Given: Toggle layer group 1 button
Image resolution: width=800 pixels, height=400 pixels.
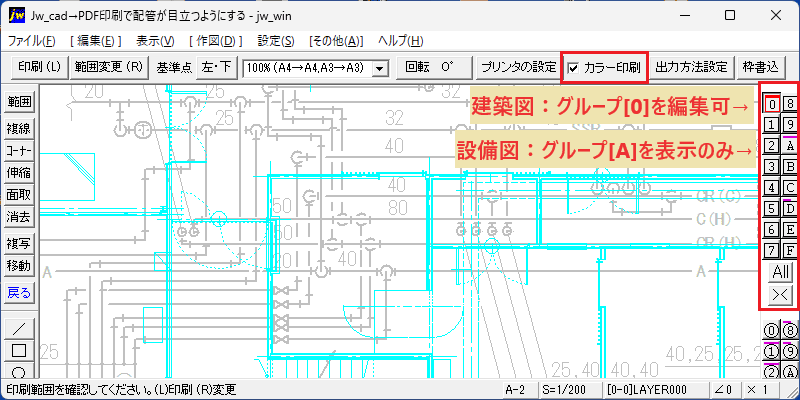Looking at the screenshot, I should (772, 124).
